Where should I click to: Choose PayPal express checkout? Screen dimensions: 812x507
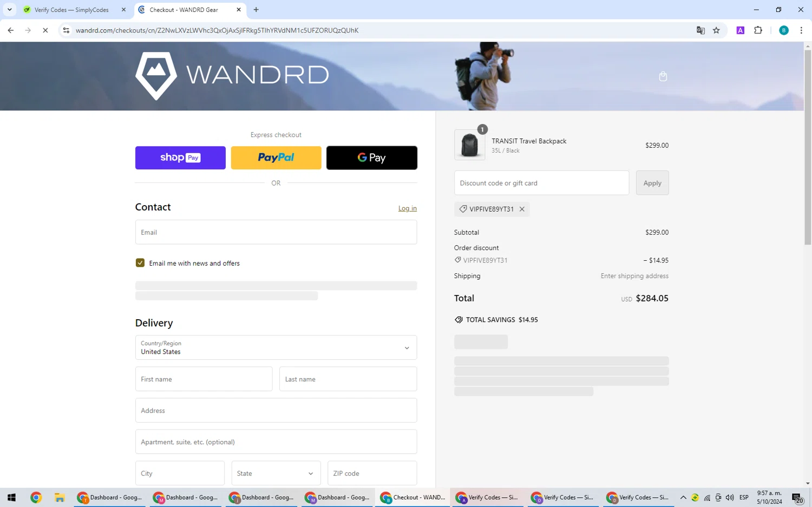pos(276,157)
